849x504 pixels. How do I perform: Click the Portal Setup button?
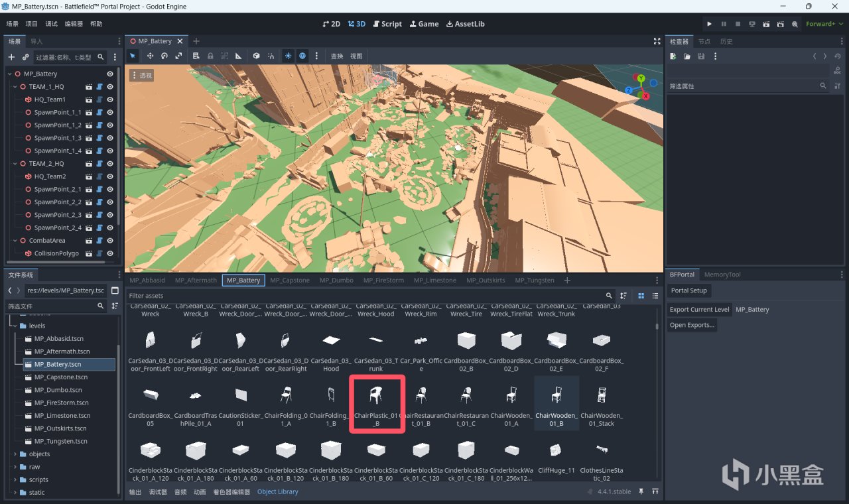pyautogui.click(x=688, y=290)
